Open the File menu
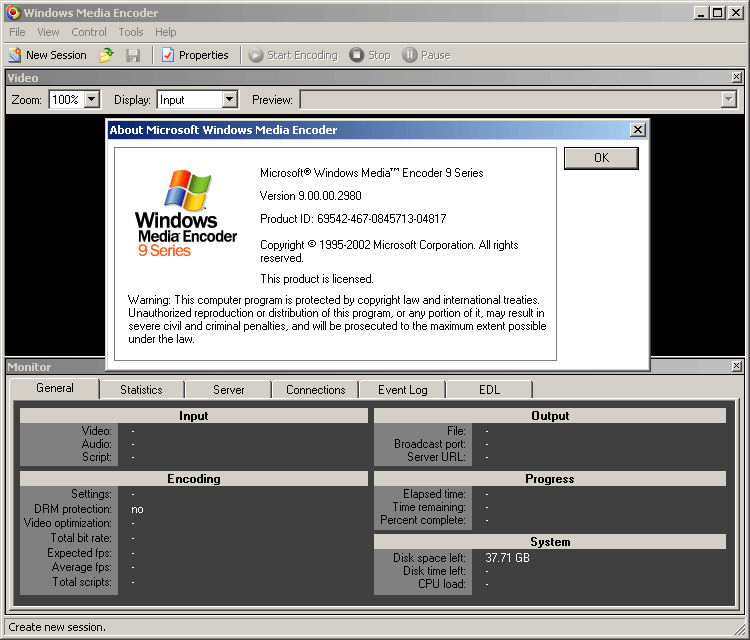This screenshot has height=640, width=750. (x=17, y=32)
